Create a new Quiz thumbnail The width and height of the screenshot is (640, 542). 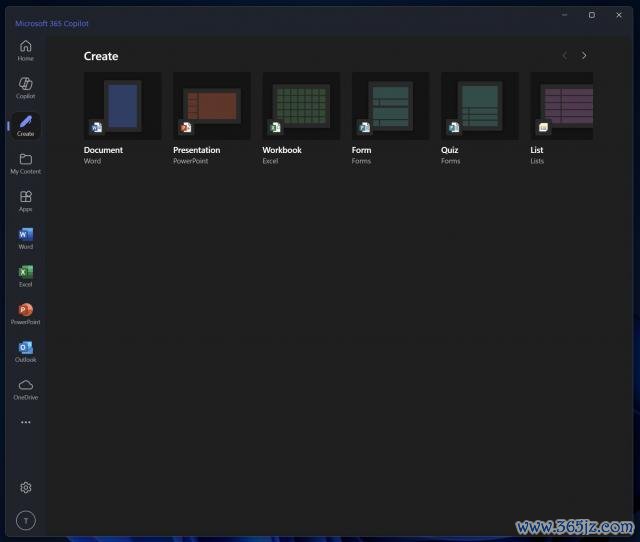pyautogui.click(x=480, y=106)
